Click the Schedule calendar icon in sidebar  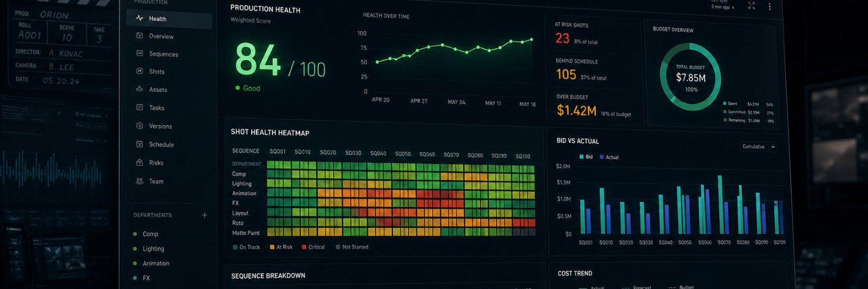pyautogui.click(x=139, y=144)
